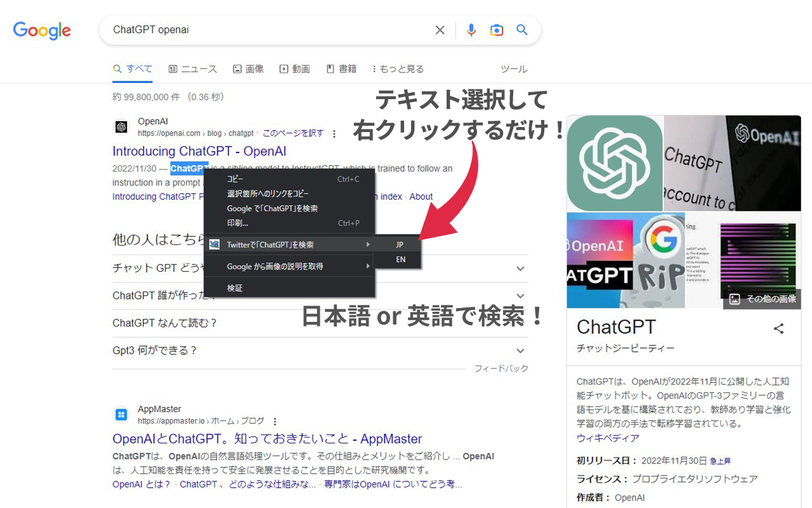Open the ChatGPT account phone photo thumbnail
812x508 pixels.
click(x=733, y=163)
